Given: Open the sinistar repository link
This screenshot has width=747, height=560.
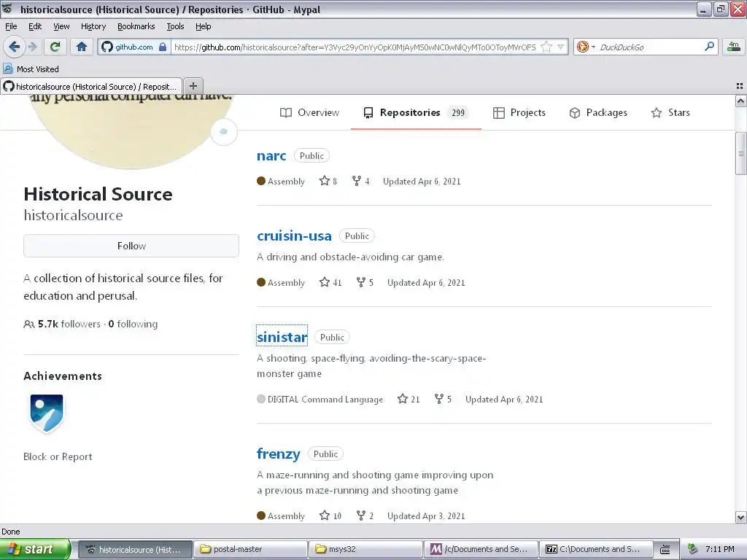Looking at the screenshot, I should [x=282, y=337].
